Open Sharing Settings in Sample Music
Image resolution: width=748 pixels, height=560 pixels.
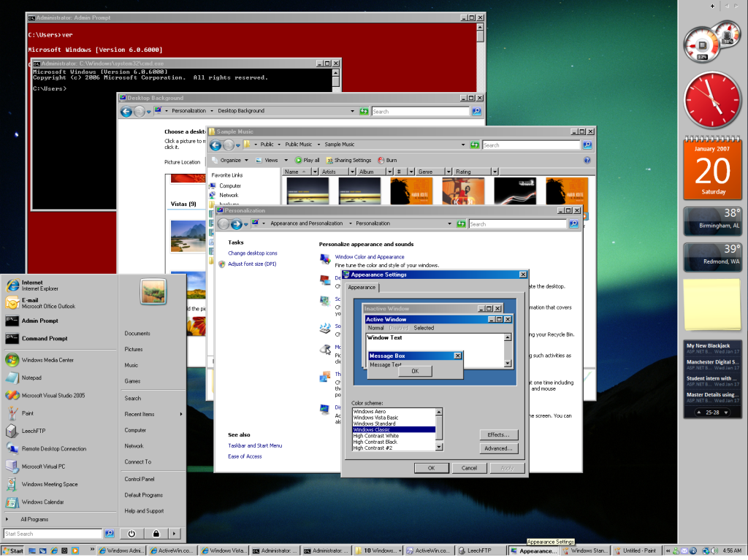tap(348, 161)
